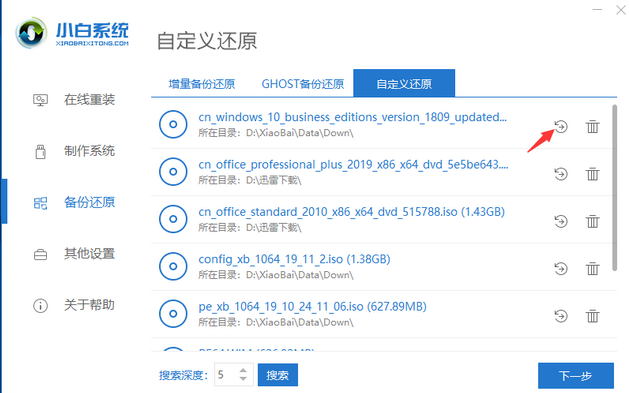The image size is (629, 393).
Task: Delete the cn_windows_10_business_editions entry
Action: 592,127
